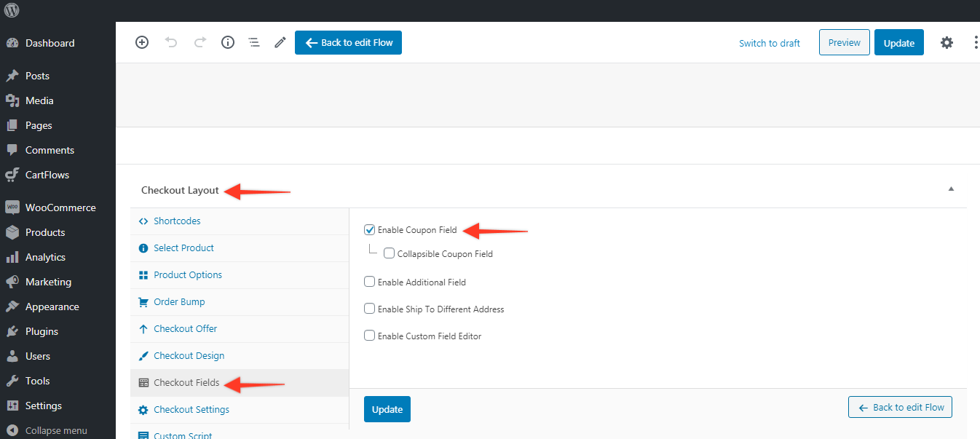
Task: Open the document outline list view
Action: (x=253, y=42)
